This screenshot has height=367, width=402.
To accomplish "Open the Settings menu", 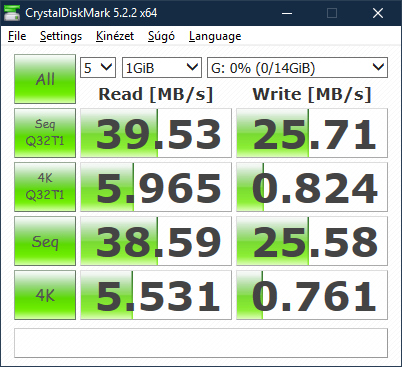I will [x=61, y=36].
